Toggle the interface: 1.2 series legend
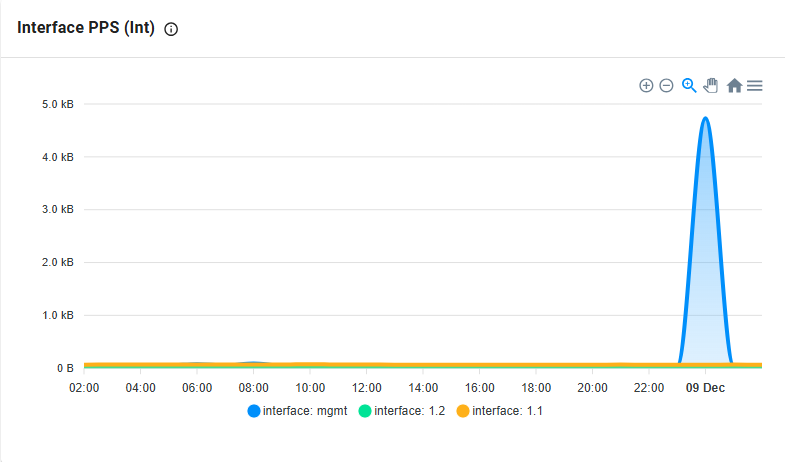The image size is (785, 462). (402, 411)
